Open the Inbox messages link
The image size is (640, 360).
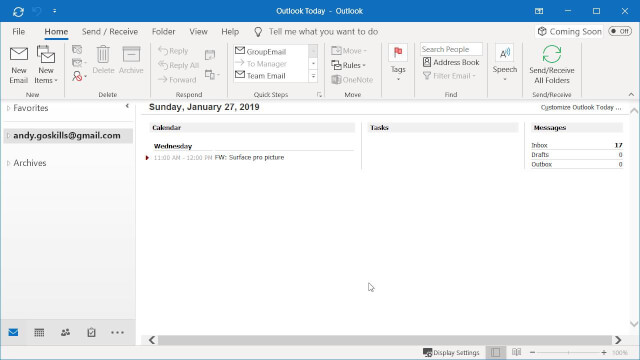click(539, 145)
